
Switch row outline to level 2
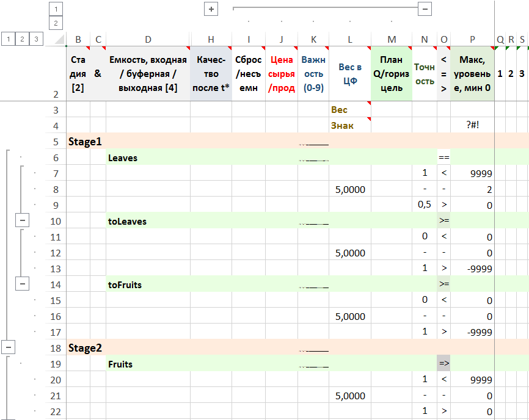pos(23,39)
